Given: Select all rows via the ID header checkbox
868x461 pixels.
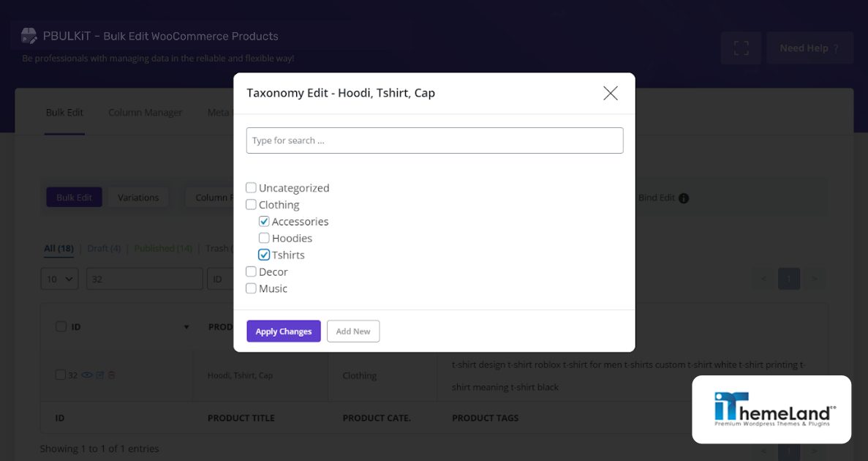Looking at the screenshot, I should click(61, 326).
